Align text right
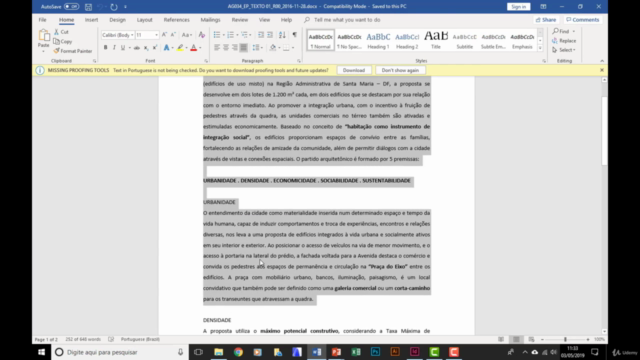The width and height of the screenshot is (640, 360). click(235, 48)
